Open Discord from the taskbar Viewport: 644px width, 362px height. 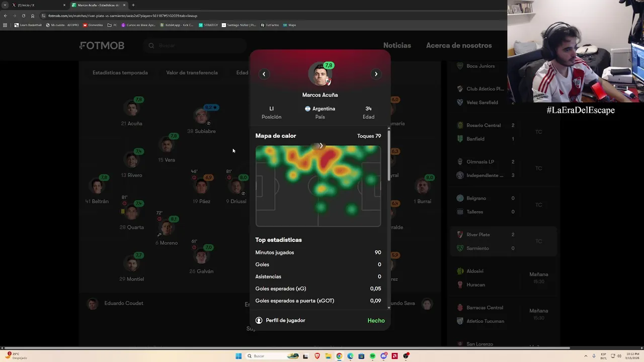[384, 356]
